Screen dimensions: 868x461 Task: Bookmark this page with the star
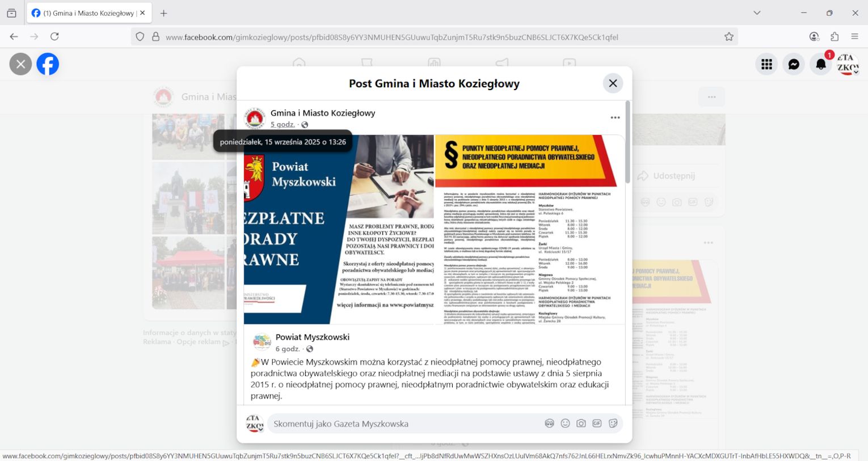[x=729, y=37]
